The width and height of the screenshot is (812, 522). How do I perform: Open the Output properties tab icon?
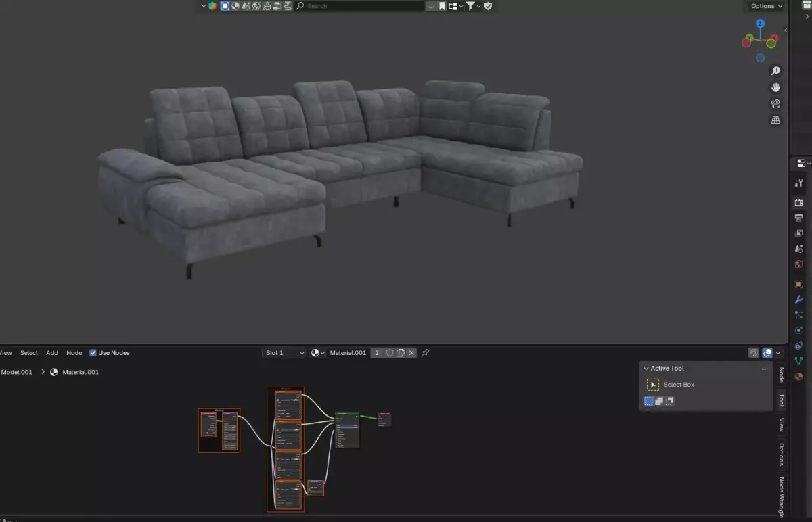799,218
